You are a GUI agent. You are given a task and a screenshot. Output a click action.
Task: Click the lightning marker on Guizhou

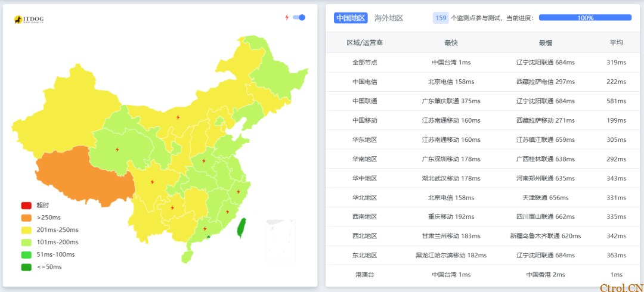click(x=172, y=208)
